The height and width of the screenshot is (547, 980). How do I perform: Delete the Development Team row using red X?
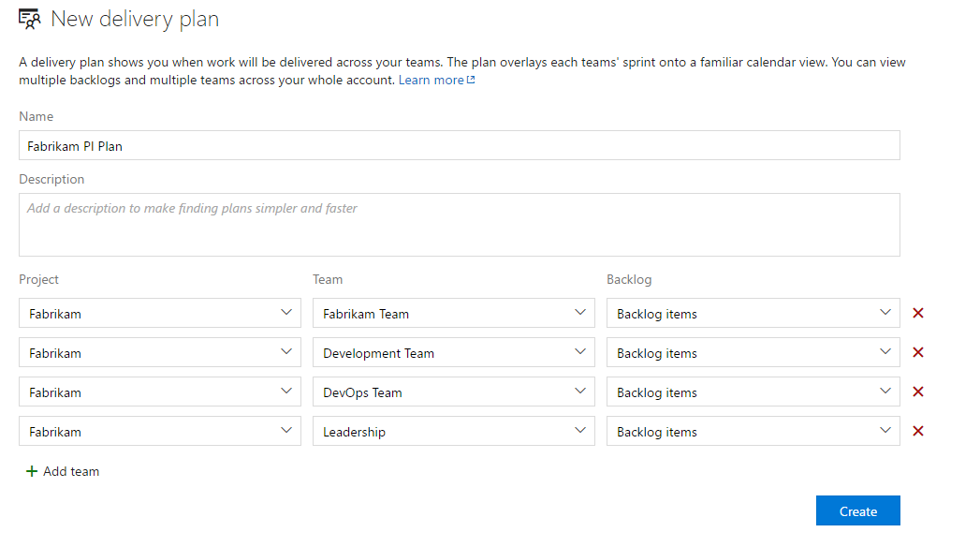click(x=917, y=352)
